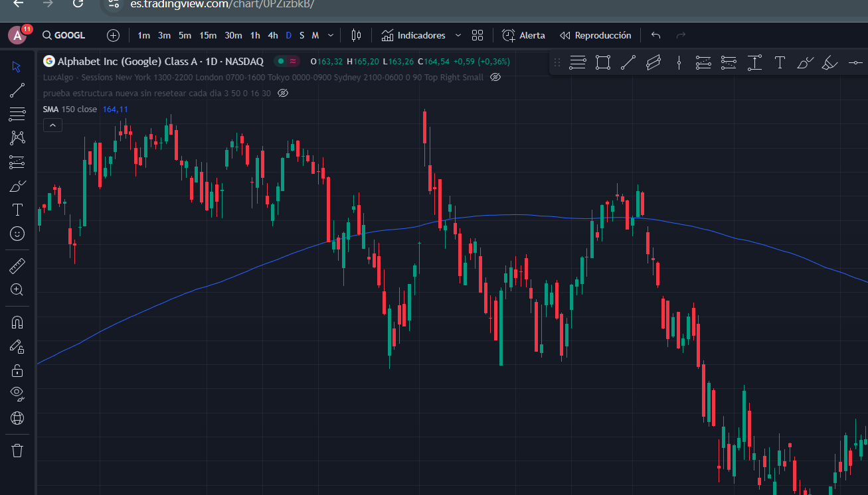The height and width of the screenshot is (495, 868).
Task: Open the candlestick chart type selector
Action: (x=357, y=35)
